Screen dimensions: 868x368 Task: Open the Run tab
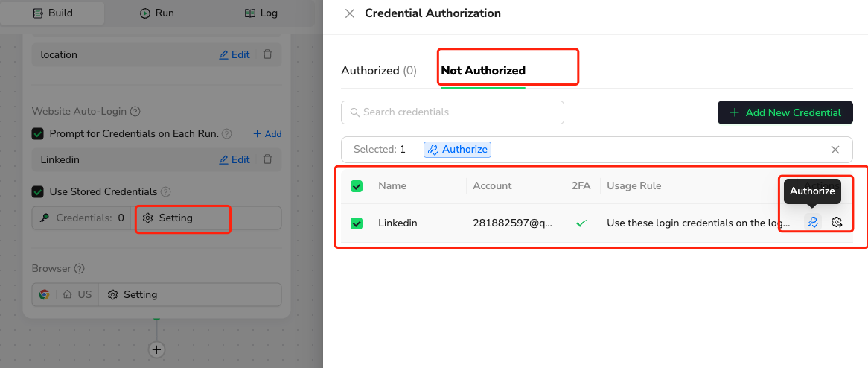pyautogui.click(x=157, y=13)
